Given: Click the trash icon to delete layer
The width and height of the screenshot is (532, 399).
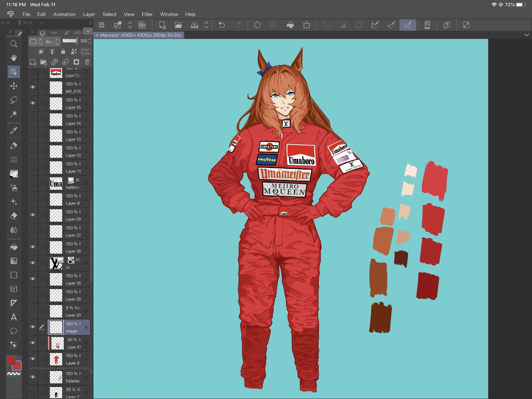Looking at the screenshot, I should pyautogui.click(x=87, y=62).
